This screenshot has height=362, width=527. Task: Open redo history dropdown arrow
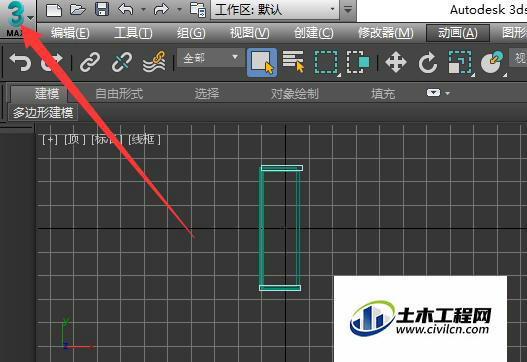click(x=179, y=10)
